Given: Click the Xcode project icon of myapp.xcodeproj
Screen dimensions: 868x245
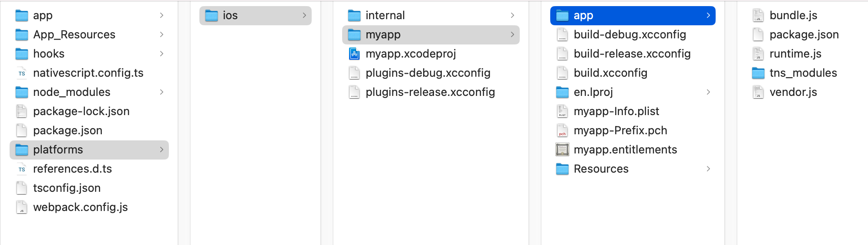Looking at the screenshot, I should [x=354, y=54].
